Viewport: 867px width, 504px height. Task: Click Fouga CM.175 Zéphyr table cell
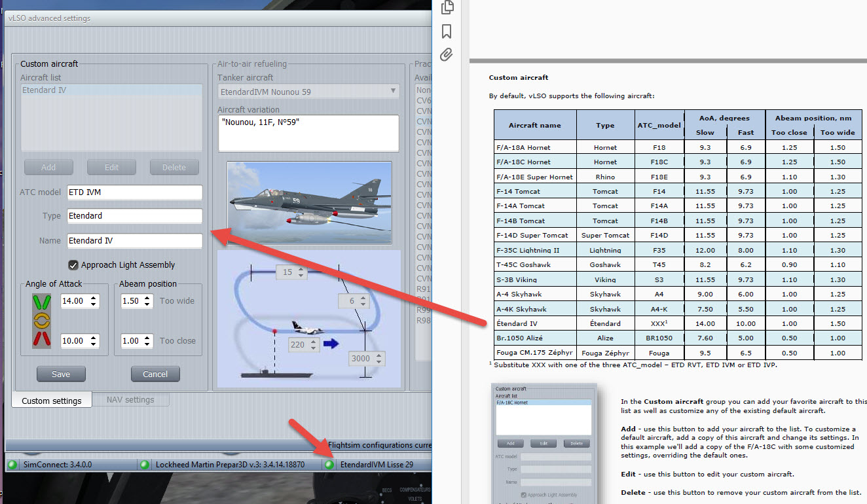[536, 353]
